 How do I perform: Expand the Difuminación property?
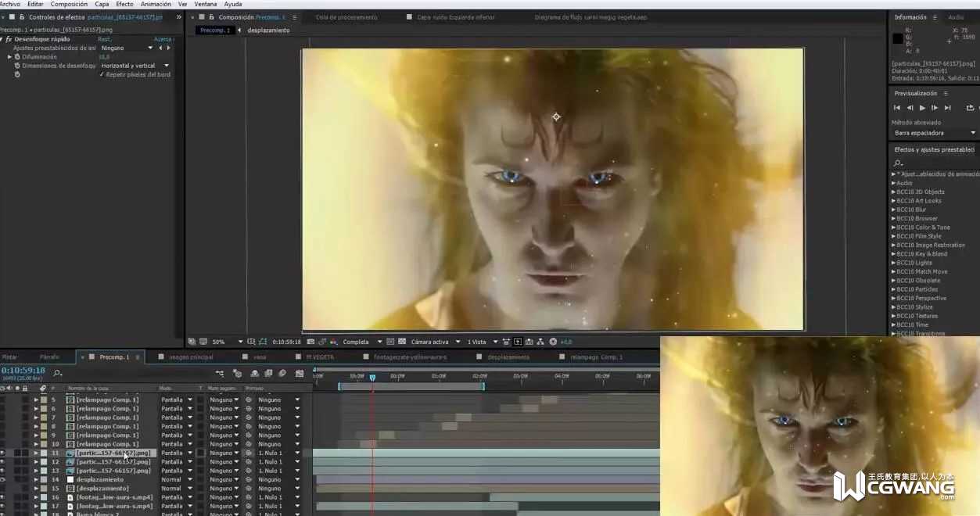click(x=10, y=57)
